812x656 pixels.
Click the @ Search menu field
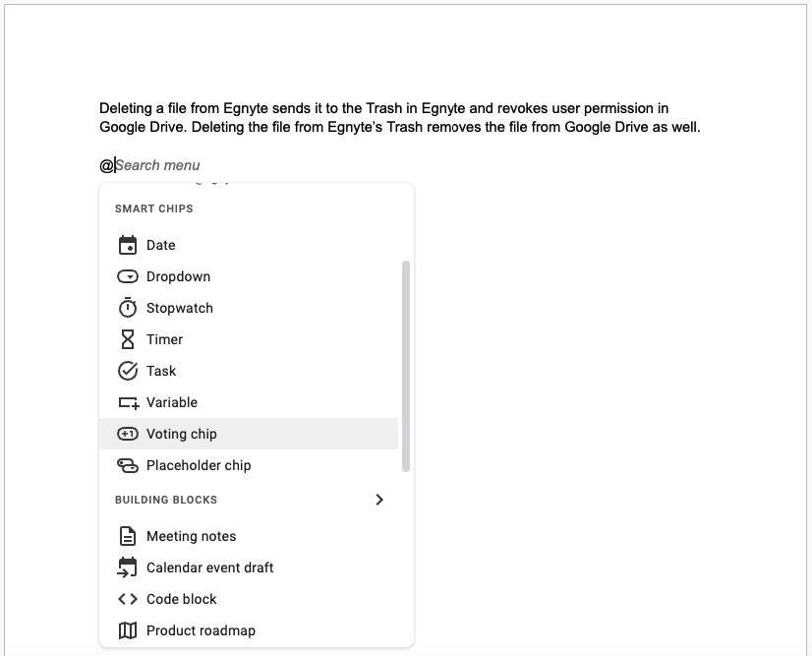pos(150,165)
